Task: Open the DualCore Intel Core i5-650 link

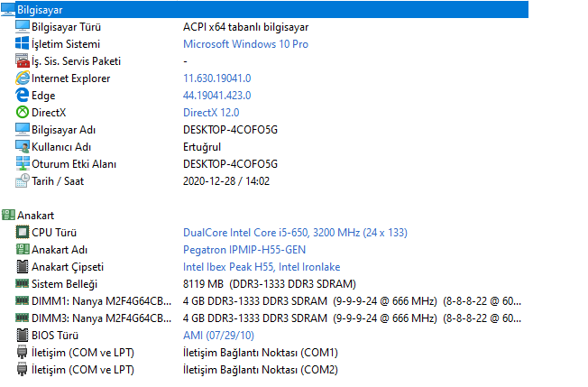Action: click(x=295, y=233)
